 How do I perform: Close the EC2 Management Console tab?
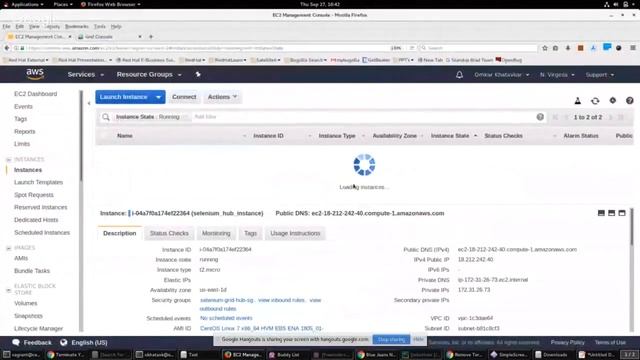coord(70,37)
